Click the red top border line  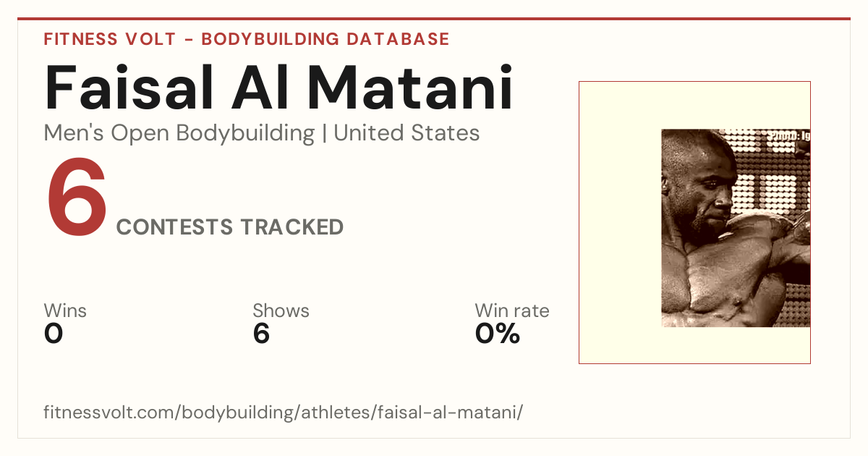(434, 19)
